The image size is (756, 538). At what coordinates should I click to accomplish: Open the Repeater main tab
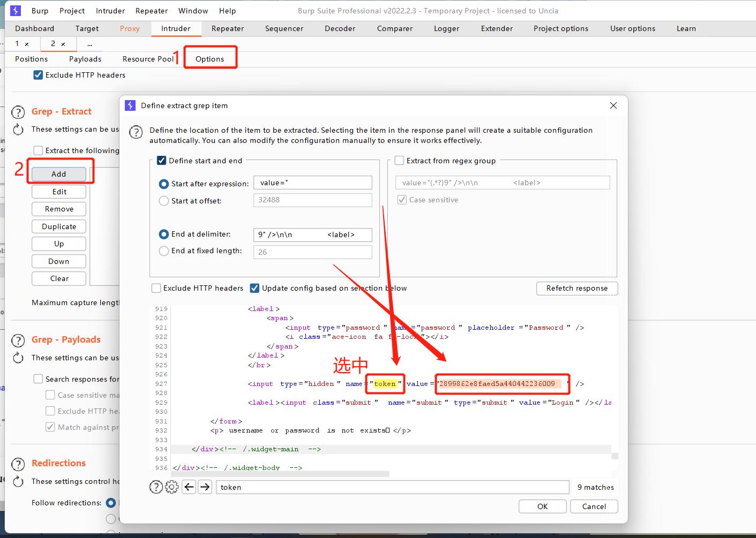pyautogui.click(x=228, y=28)
